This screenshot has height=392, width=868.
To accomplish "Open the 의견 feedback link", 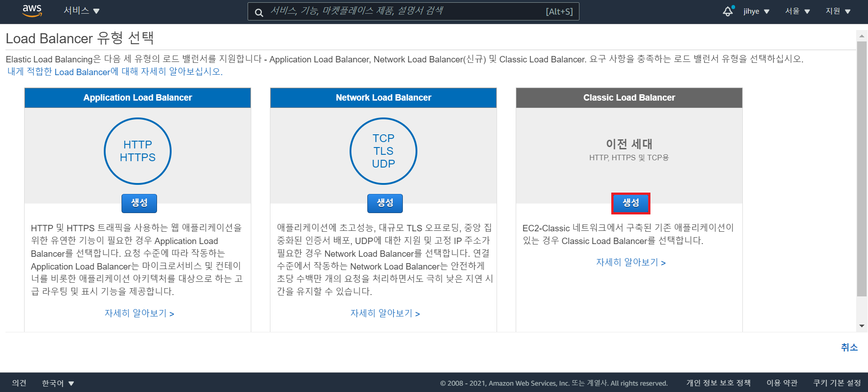I will [x=19, y=383].
